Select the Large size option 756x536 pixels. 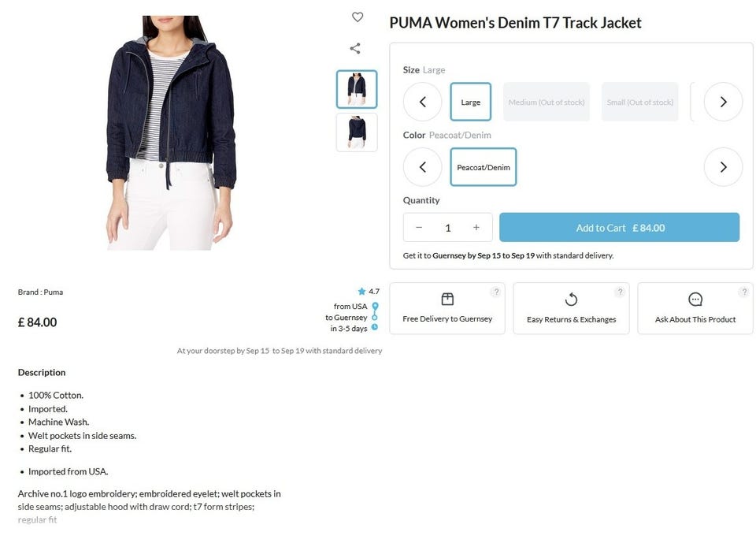pos(471,102)
